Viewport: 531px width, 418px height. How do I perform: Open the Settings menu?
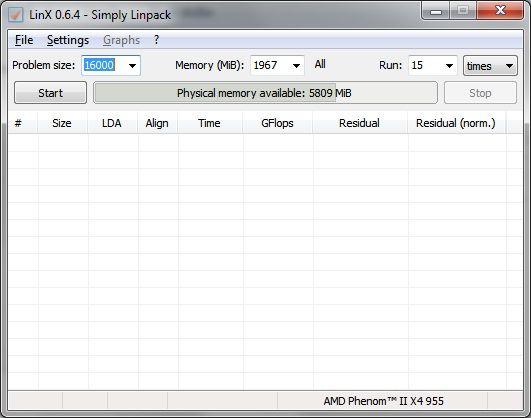(x=68, y=40)
